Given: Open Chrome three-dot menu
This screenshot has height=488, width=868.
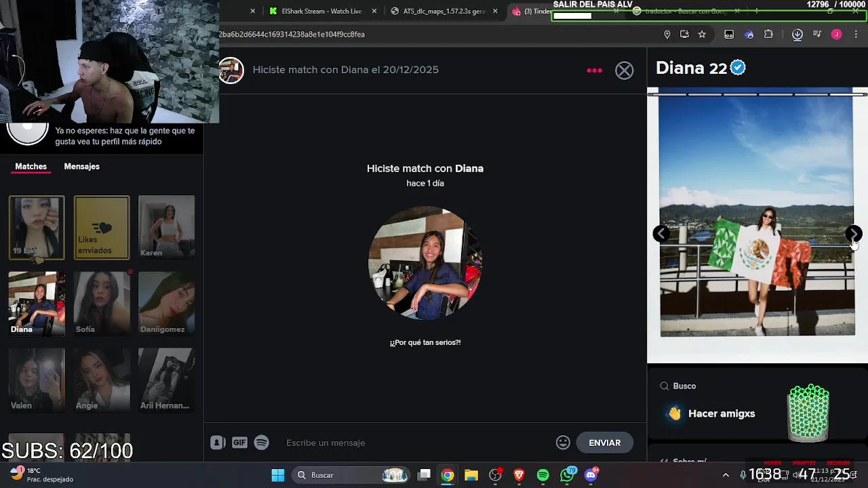Looking at the screenshot, I should click(856, 34).
